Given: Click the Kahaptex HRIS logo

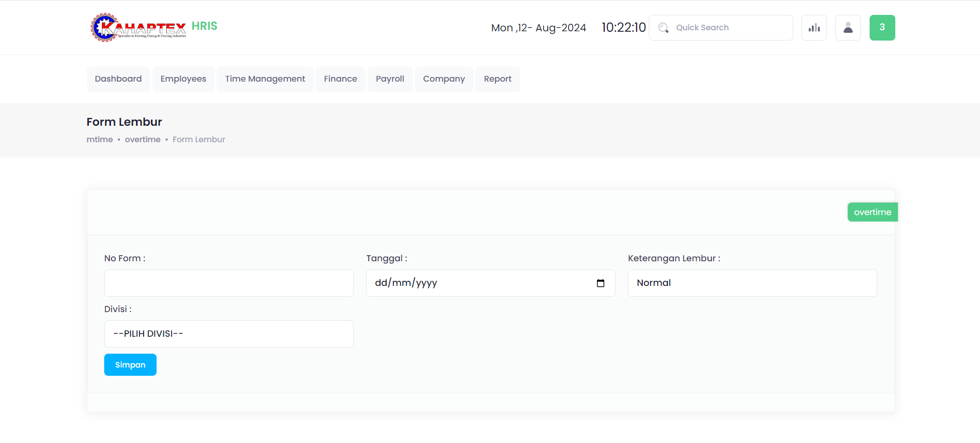Looking at the screenshot, I should (x=153, y=27).
